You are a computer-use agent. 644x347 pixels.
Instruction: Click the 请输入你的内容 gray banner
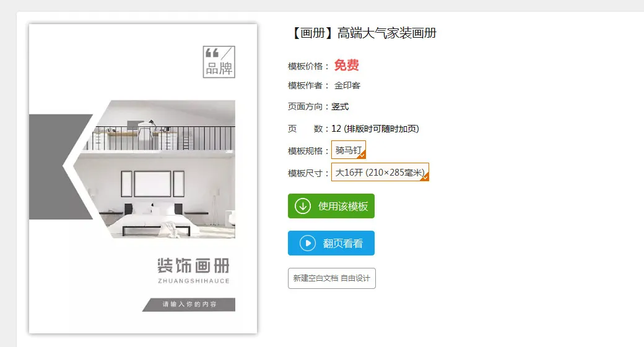[x=189, y=304]
